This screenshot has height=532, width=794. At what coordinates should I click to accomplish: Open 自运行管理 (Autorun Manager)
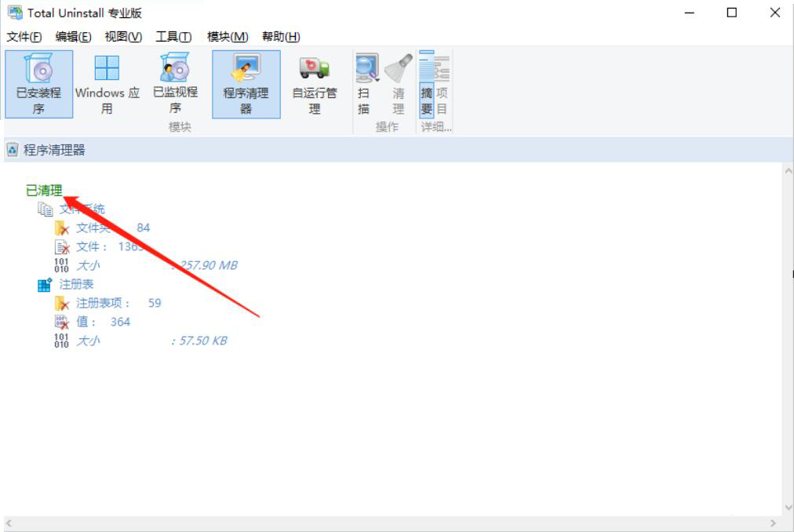(x=312, y=82)
